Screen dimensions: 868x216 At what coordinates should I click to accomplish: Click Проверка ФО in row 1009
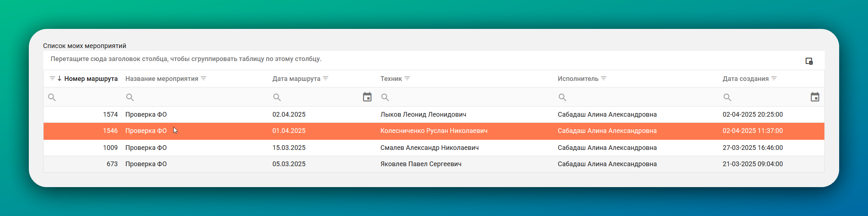click(x=146, y=148)
